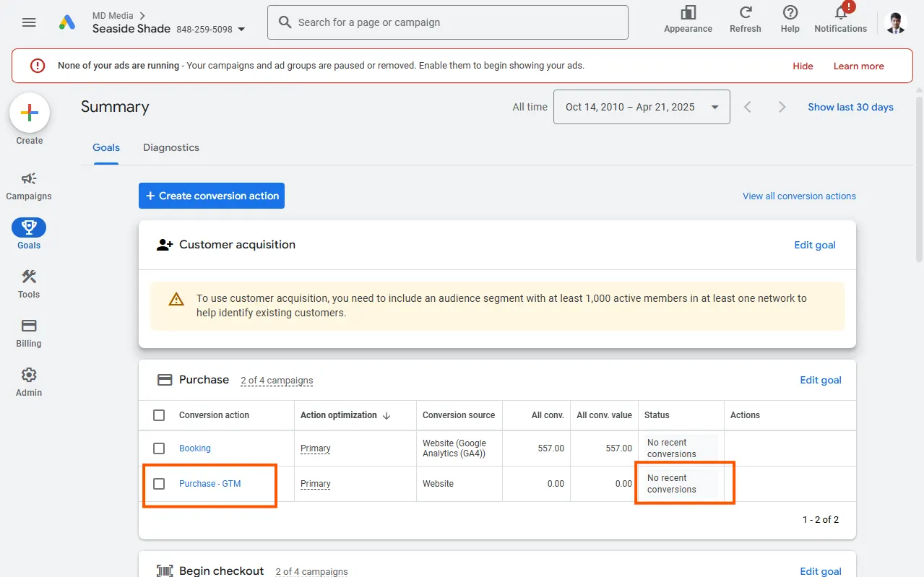Image resolution: width=924 pixels, height=577 pixels.
Task: Click Booking's No recent conversions status
Action: (672, 448)
